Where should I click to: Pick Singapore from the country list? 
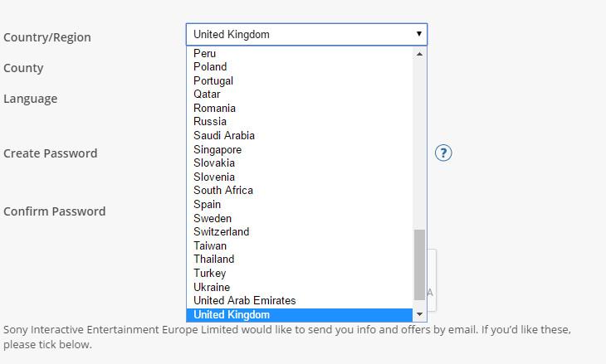[x=300, y=149]
